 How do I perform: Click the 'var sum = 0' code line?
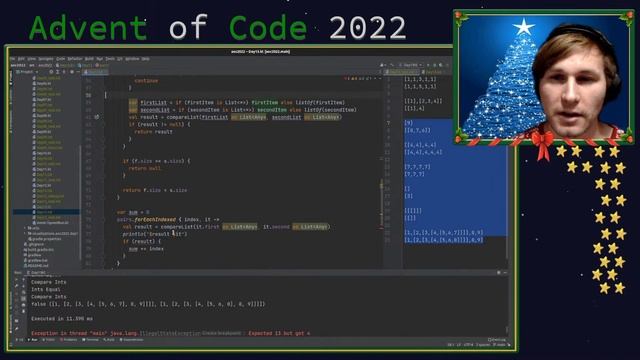point(133,212)
